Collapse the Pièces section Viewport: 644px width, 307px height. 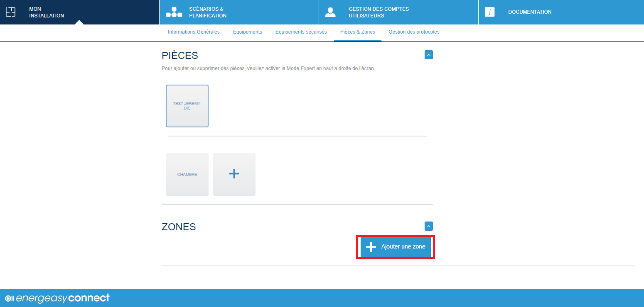pos(429,55)
